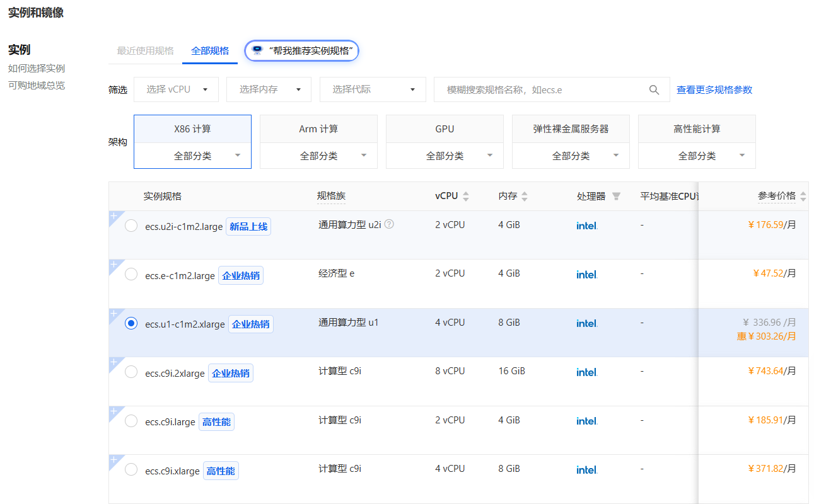Expand 全部分类 under GPU

pyautogui.click(x=445, y=156)
